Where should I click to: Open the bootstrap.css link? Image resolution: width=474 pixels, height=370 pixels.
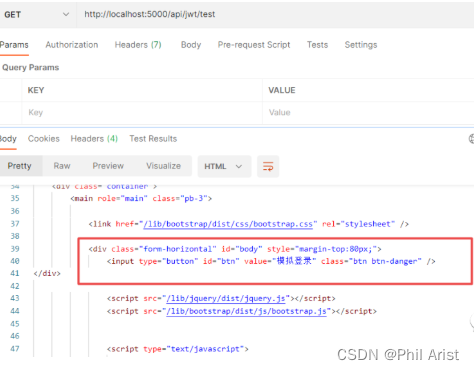tap(228, 224)
